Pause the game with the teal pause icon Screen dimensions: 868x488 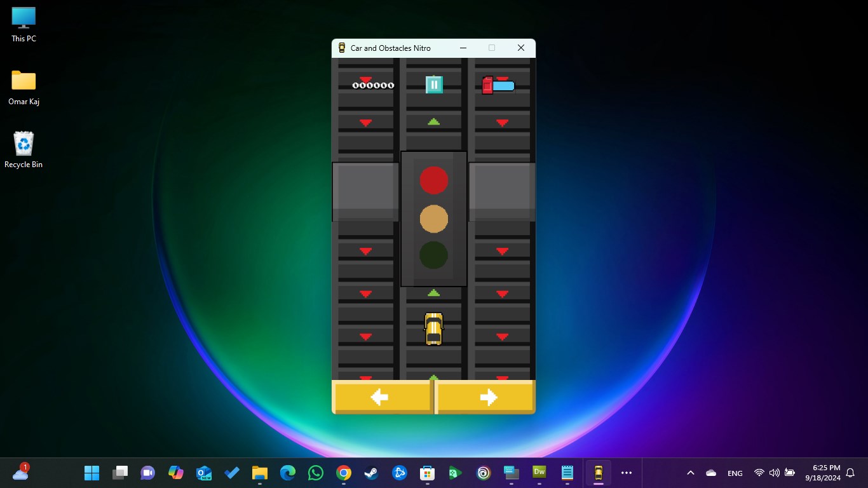[x=434, y=85]
